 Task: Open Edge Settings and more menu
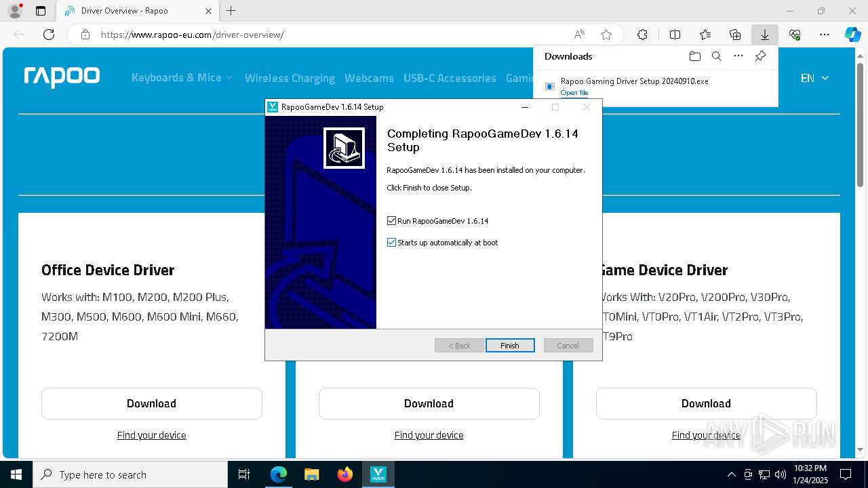[x=825, y=35]
